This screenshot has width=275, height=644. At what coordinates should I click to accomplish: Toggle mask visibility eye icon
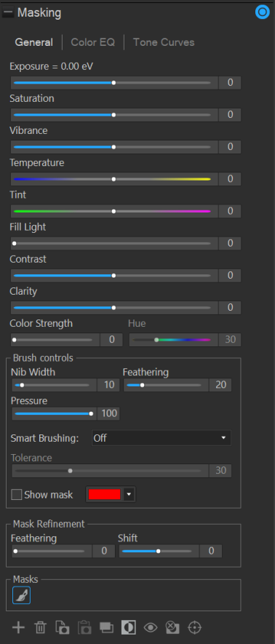(x=151, y=627)
